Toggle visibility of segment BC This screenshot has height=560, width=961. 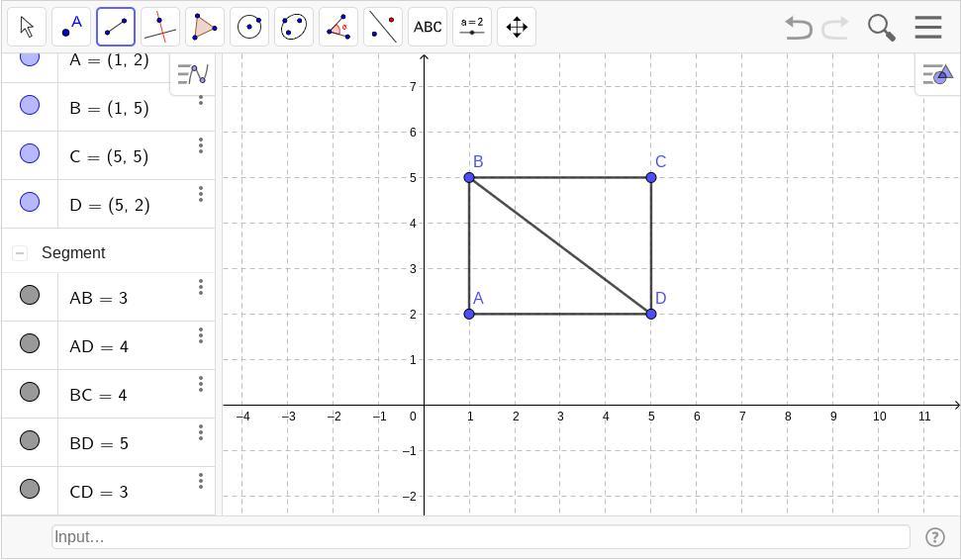(30, 392)
